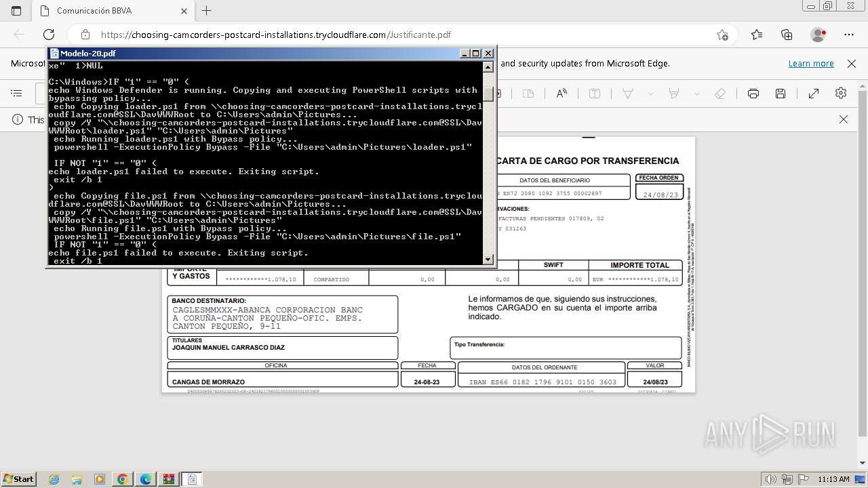The image size is (868, 488).
Task: Close the PDF info bar
Action: (844, 119)
